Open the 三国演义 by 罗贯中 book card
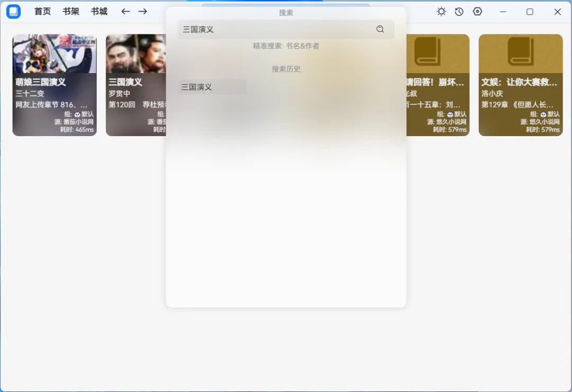The image size is (572, 392). (x=136, y=85)
